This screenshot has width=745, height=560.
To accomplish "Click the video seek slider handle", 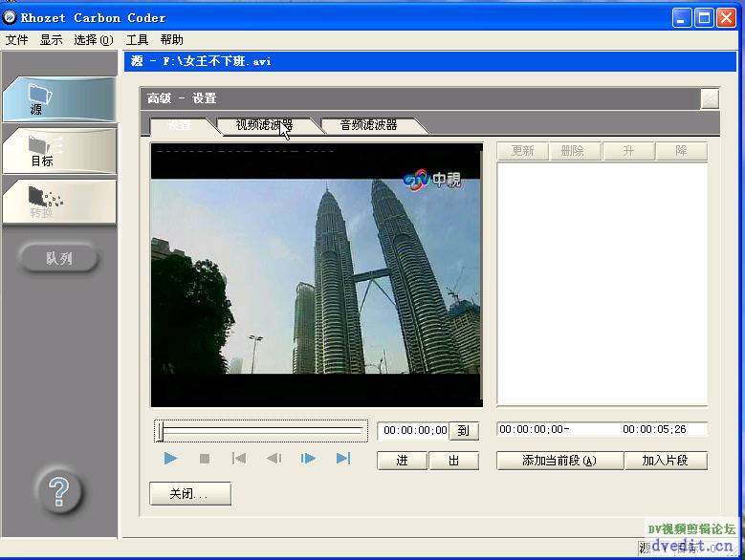I will coord(162,431).
